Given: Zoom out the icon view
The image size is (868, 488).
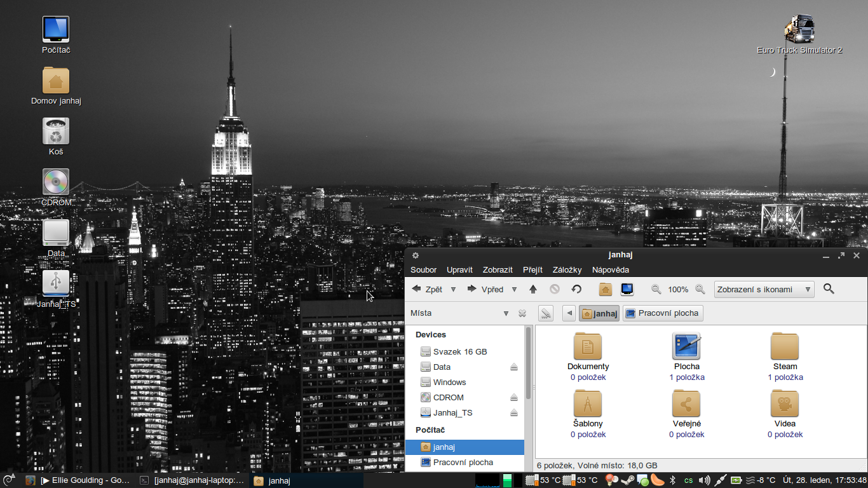Looking at the screenshot, I should [x=656, y=289].
